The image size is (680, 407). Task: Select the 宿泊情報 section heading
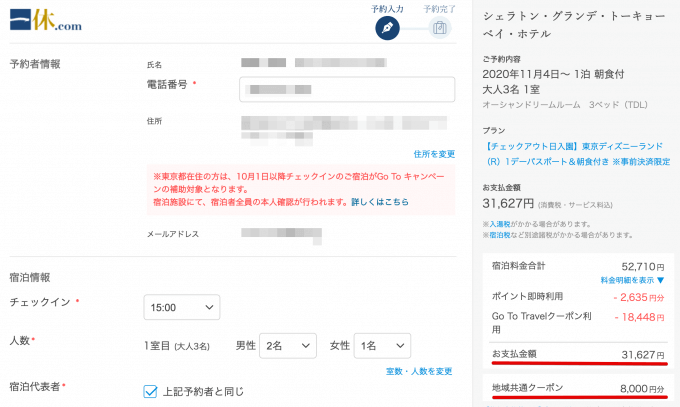click(30, 277)
